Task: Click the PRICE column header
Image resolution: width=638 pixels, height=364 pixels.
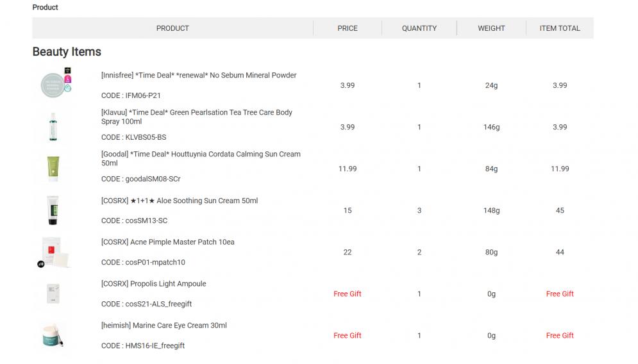Action: (x=348, y=28)
